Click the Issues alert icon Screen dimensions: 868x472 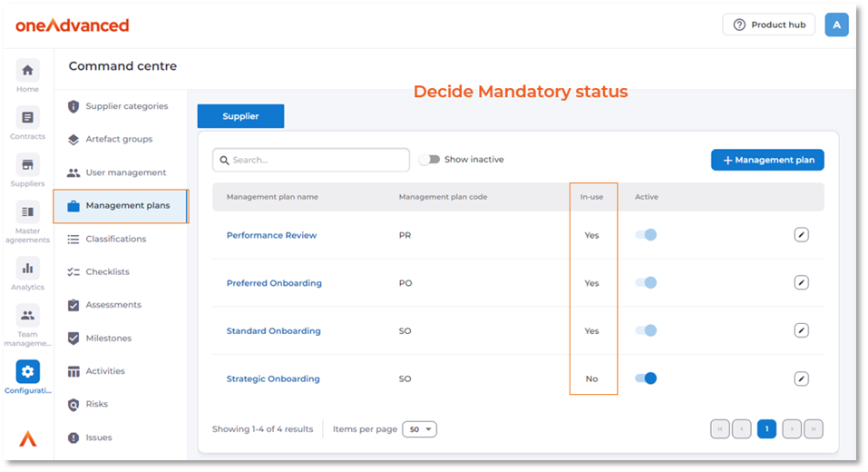(73, 438)
